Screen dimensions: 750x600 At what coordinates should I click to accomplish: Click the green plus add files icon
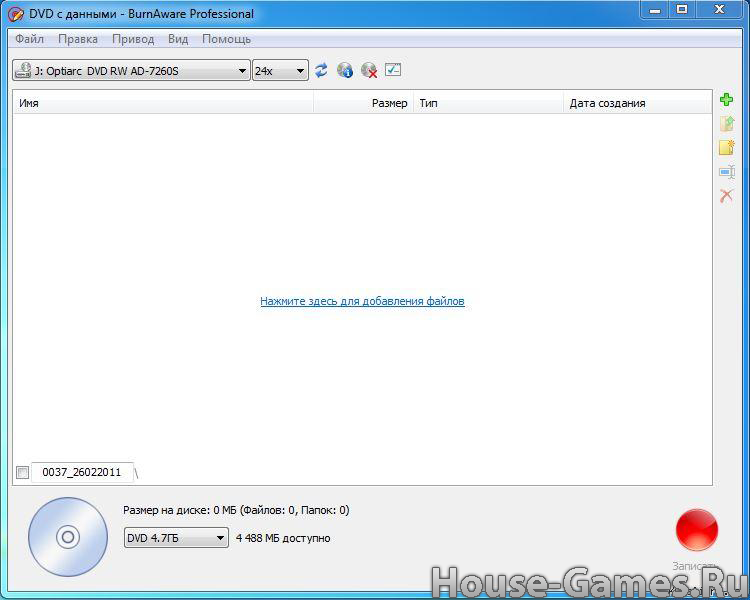click(726, 100)
